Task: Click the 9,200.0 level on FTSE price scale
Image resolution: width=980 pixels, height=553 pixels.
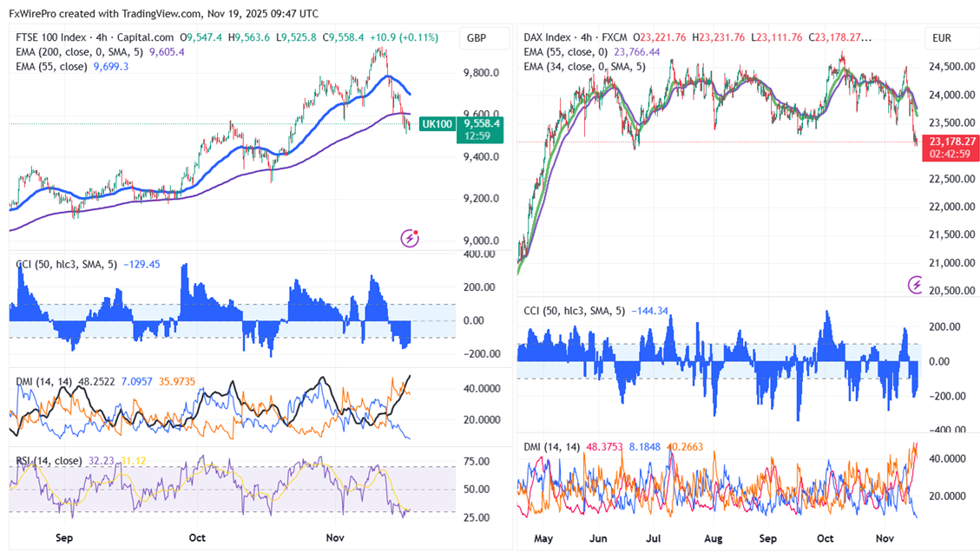Action: (x=481, y=199)
